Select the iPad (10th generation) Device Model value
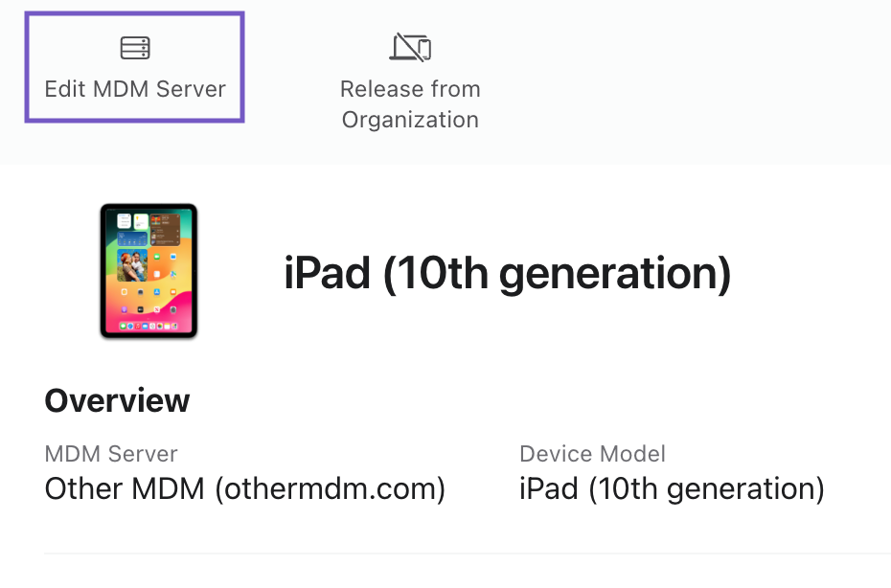The height and width of the screenshot is (588, 891). click(672, 489)
